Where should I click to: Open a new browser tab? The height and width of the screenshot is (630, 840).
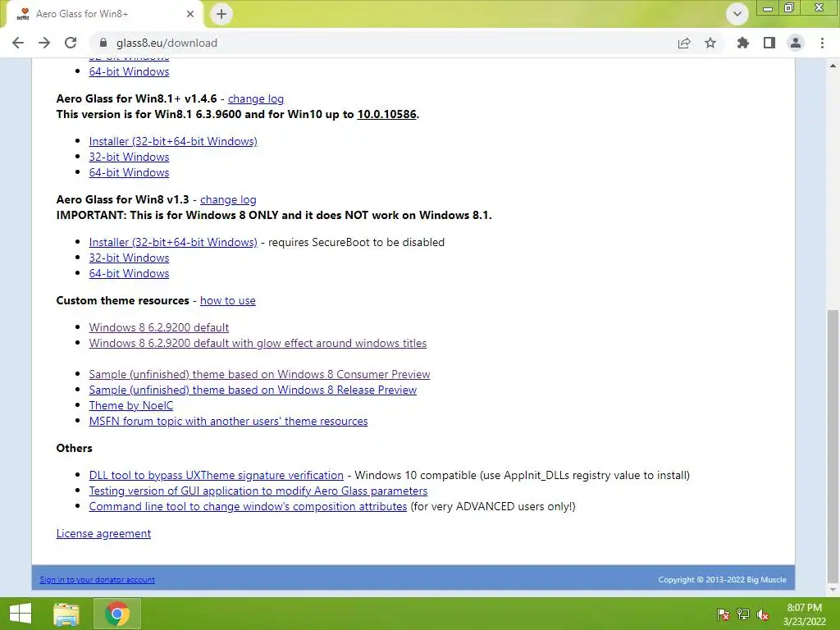pyautogui.click(x=221, y=14)
